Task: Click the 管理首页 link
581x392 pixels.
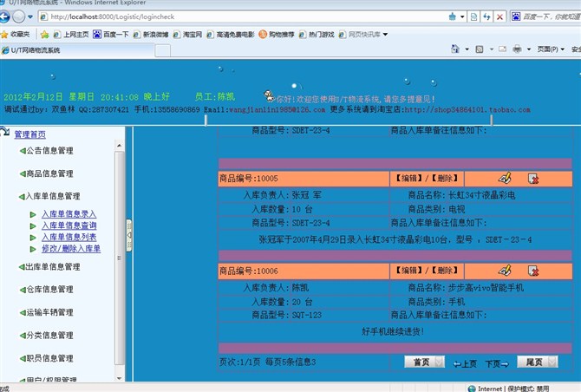Action: [30, 134]
